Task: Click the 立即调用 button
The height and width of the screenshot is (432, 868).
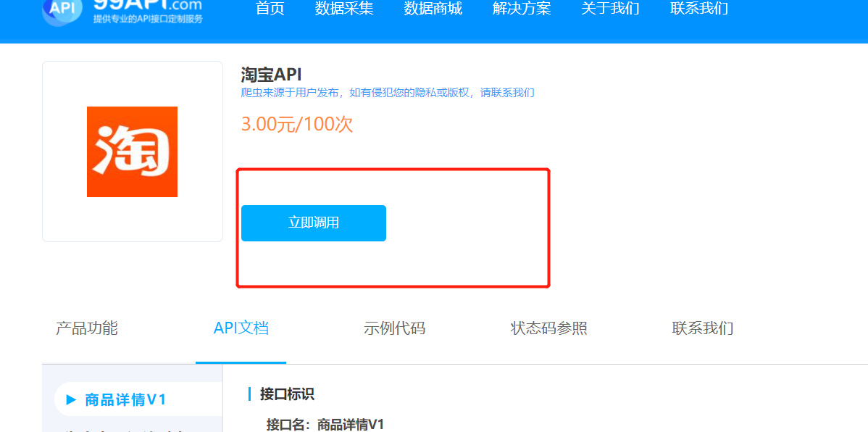Action: [x=314, y=223]
